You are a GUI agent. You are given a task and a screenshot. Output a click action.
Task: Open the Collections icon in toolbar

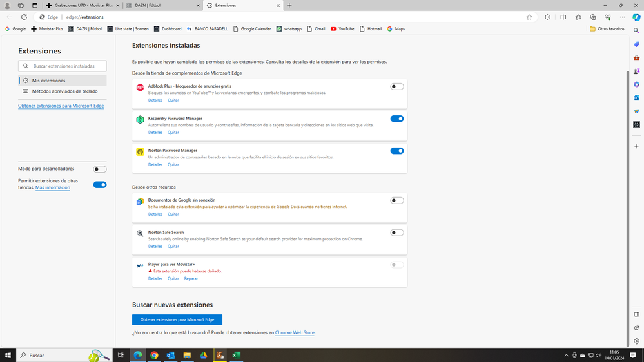pyautogui.click(x=593, y=17)
